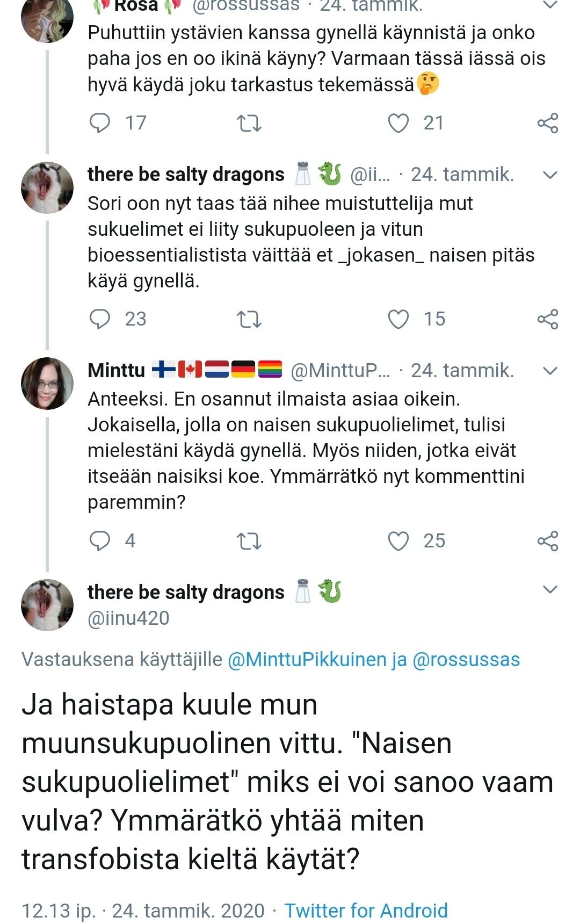Open options chevron on Minttu's tweet
The image size is (580, 924).
click(550, 371)
